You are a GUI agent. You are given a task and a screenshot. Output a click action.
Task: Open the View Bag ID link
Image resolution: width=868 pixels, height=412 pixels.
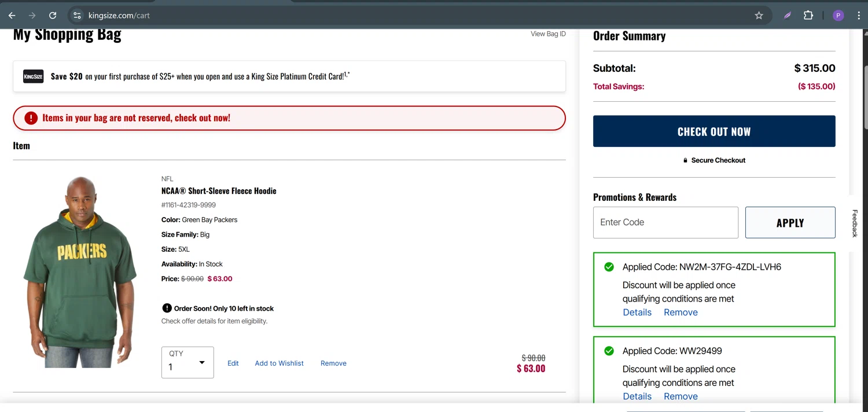[x=548, y=34]
